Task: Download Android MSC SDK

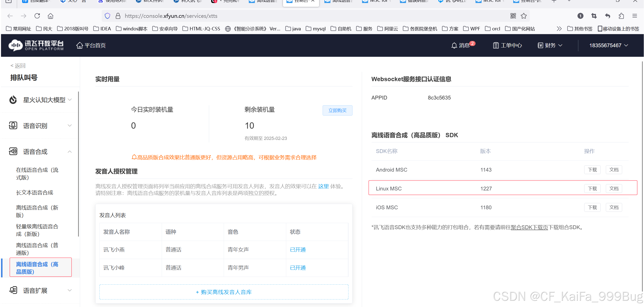Action: pyautogui.click(x=592, y=170)
